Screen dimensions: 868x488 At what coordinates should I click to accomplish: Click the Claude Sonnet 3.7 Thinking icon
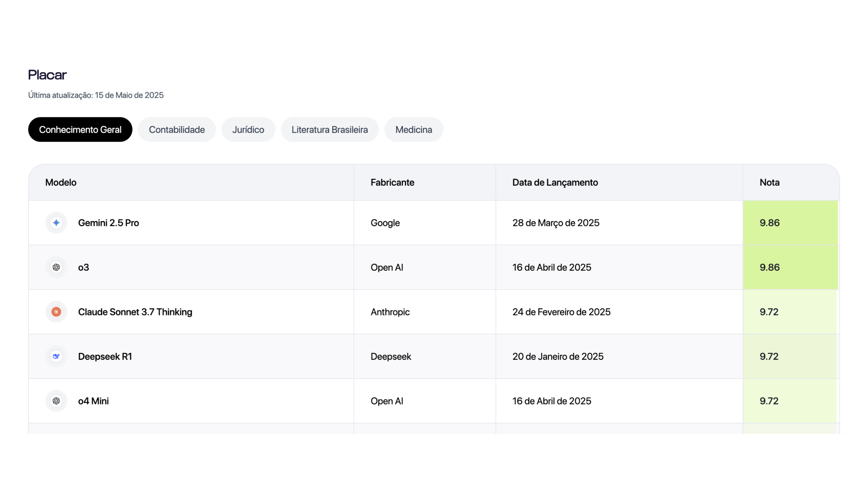pyautogui.click(x=56, y=312)
